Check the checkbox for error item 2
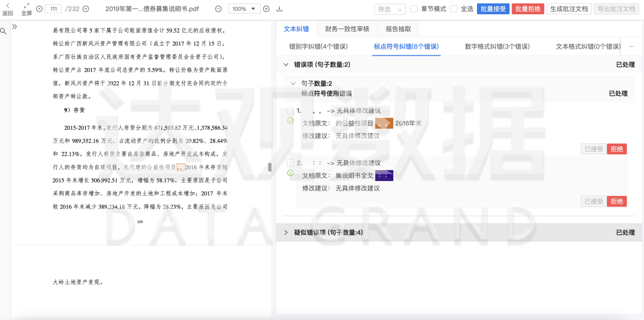The image size is (644, 320). click(290, 163)
